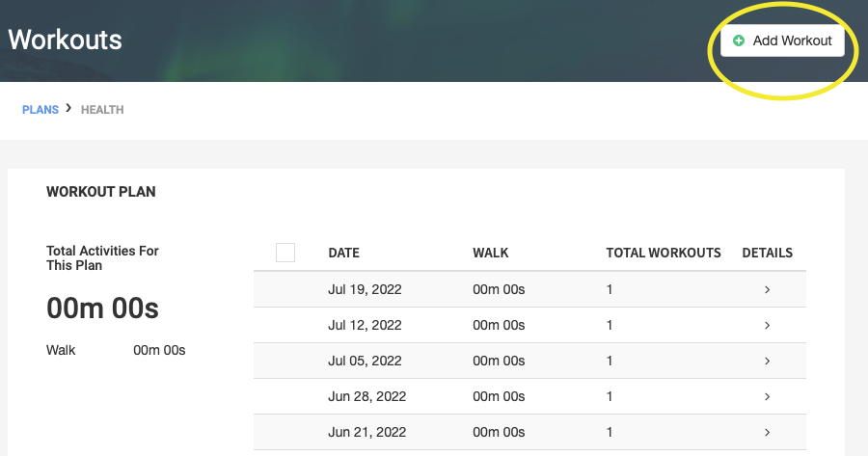Click the WORKOUT PLAN heading

(100, 192)
